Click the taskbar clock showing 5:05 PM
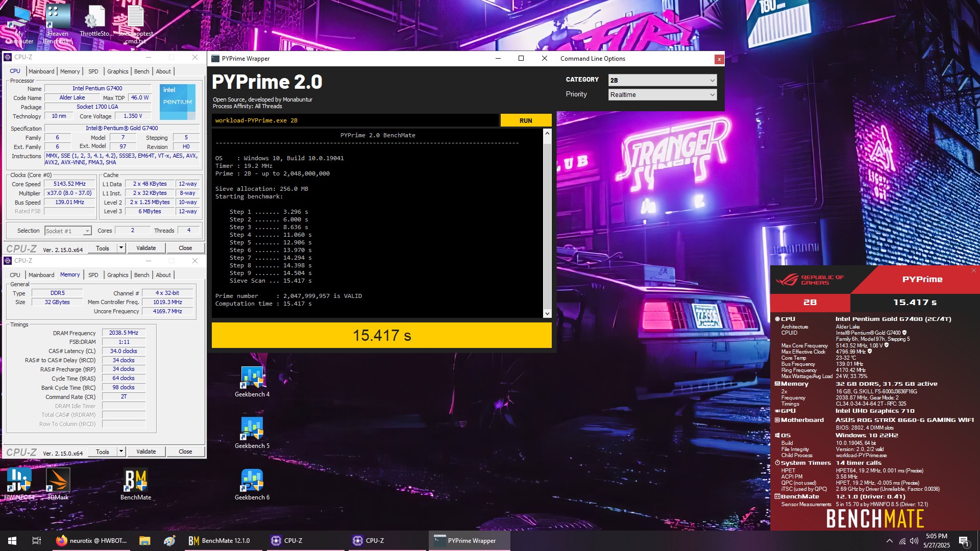The image size is (980, 551). [x=936, y=541]
